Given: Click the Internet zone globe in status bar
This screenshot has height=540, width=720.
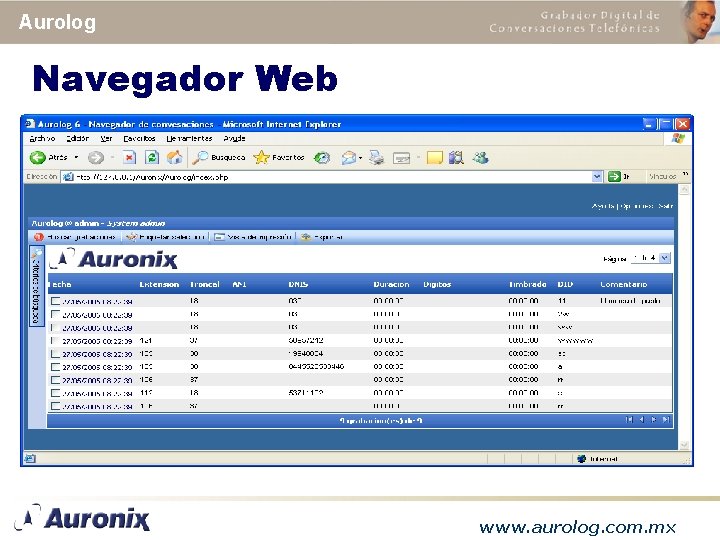Looking at the screenshot, I should pyautogui.click(x=581, y=459).
